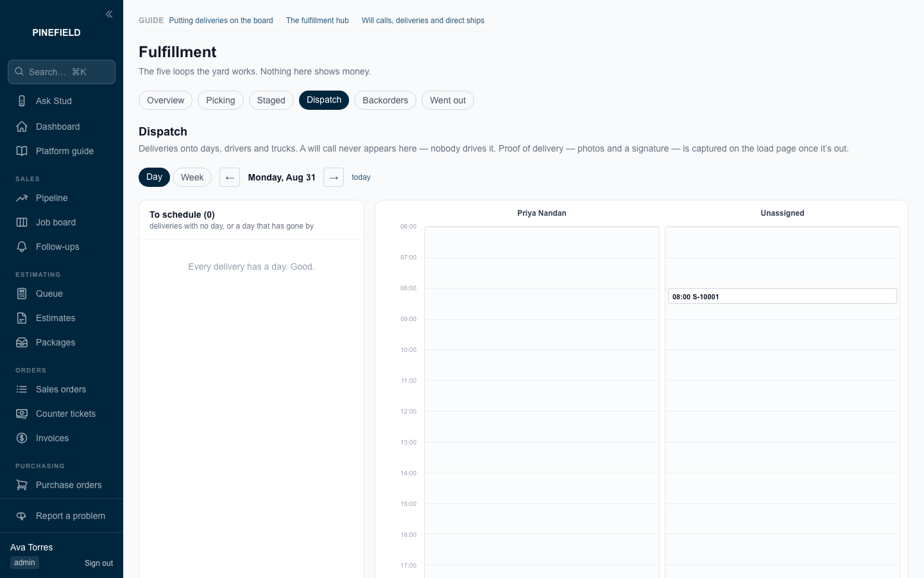
Task: Click the search magnifier icon
Action: coord(19,72)
